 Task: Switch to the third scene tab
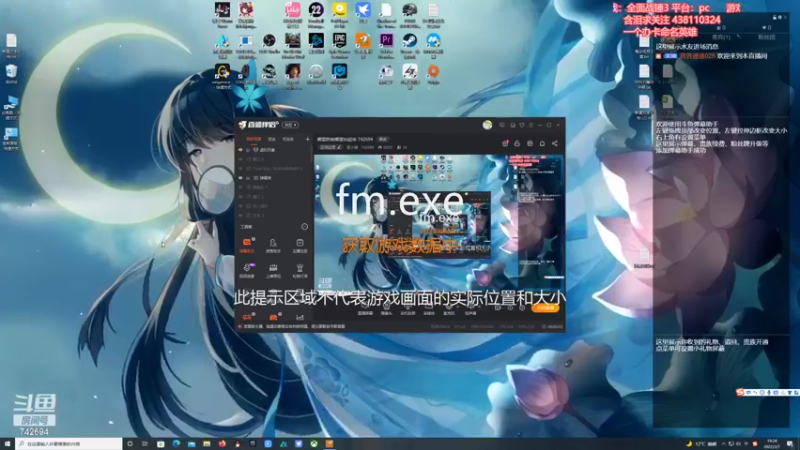tap(288, 139)
